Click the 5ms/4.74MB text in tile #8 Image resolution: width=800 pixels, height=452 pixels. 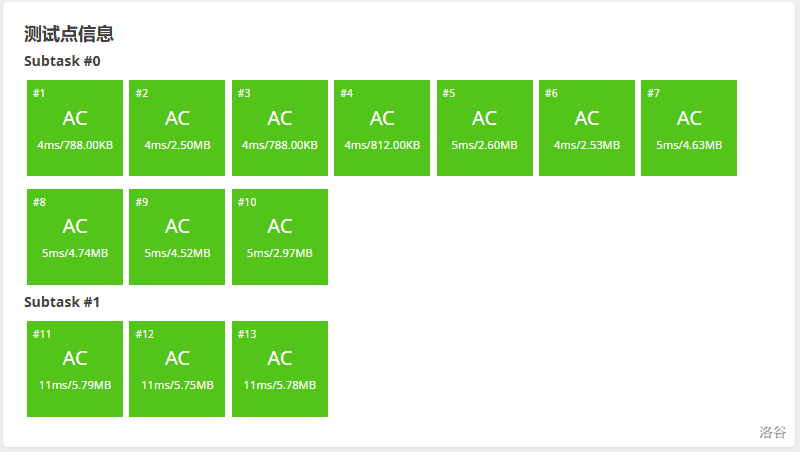tap(75, 253)
